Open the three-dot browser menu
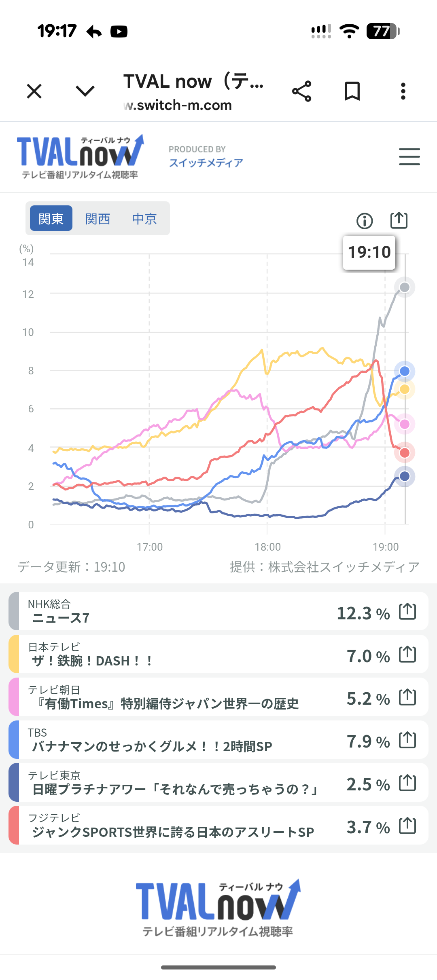The image size is (437, 980). (x=403, y=91)
